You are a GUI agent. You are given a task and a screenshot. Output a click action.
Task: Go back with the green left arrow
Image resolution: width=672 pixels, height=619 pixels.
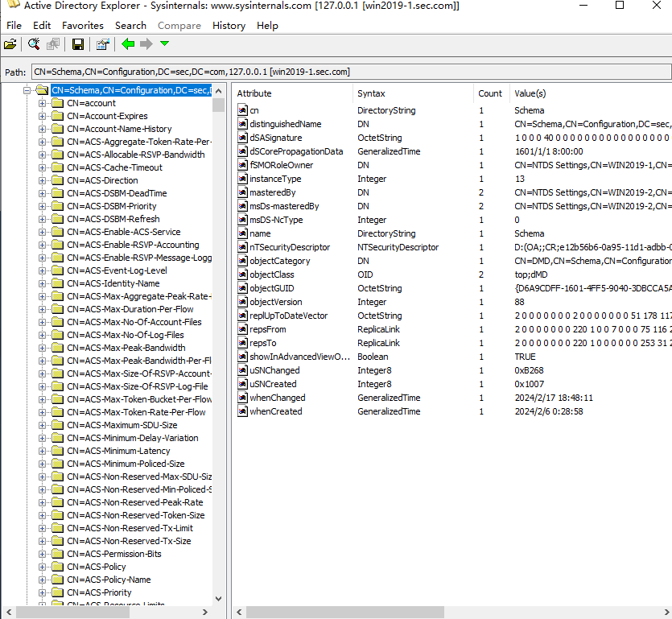pos(128,44)
